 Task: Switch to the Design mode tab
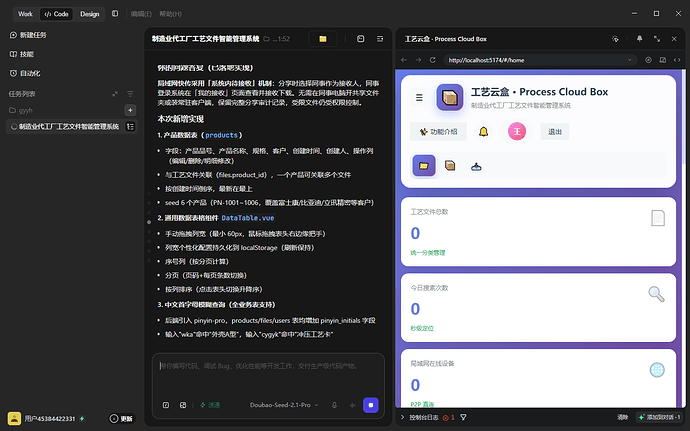89,14
